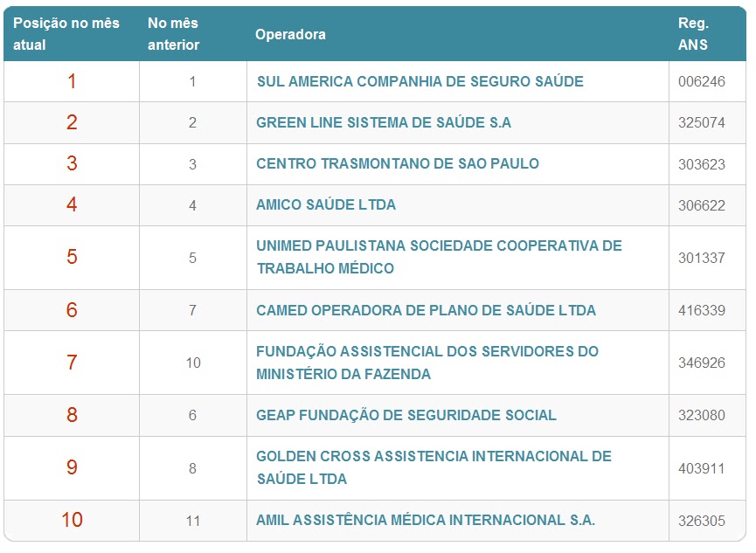The width and height of the screenshot is (756, 553).
Task: Click AMIL ASSISTÊNCIA MÉDICA INTERNACIONAL S.A. link
Action: [x=426, y=520]
